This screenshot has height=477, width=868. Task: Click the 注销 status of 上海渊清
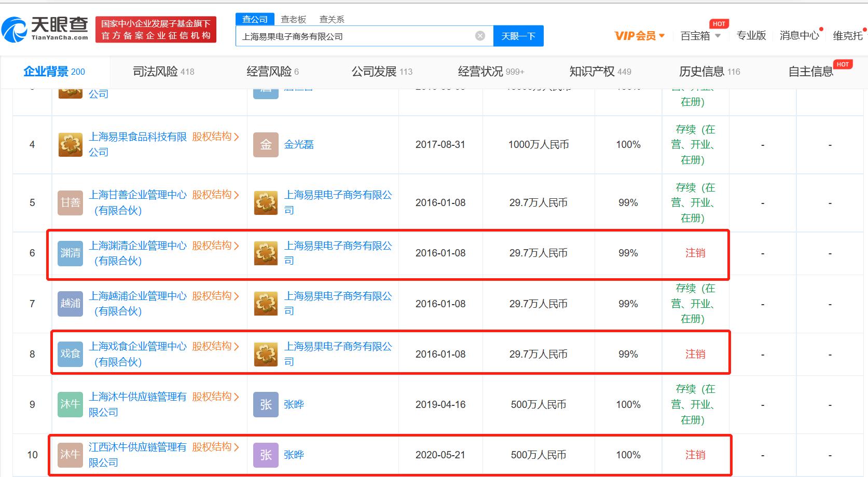click(x=695, y=253)
